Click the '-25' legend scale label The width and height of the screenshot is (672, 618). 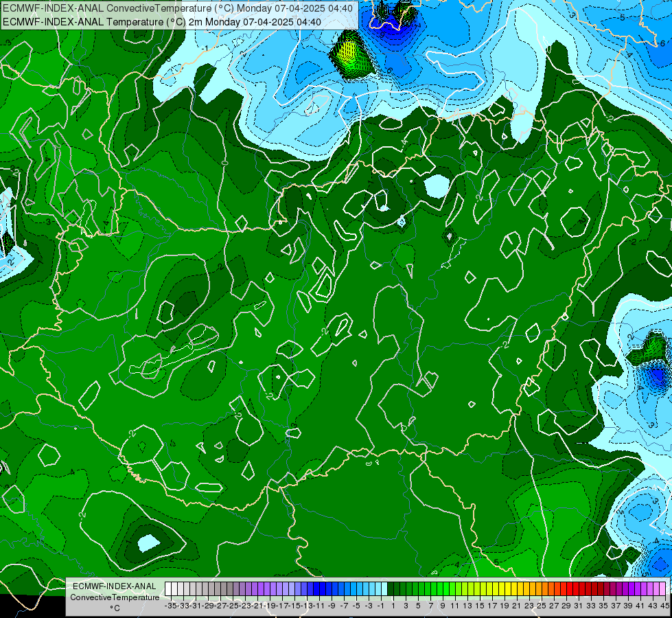[233, 606]
